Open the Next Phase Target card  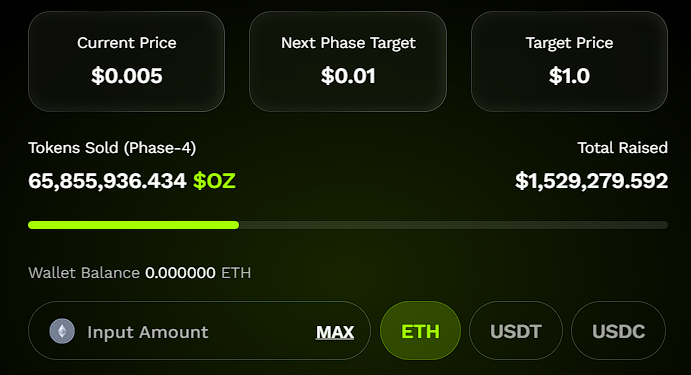pyautogui.click(x=348, y=61)
